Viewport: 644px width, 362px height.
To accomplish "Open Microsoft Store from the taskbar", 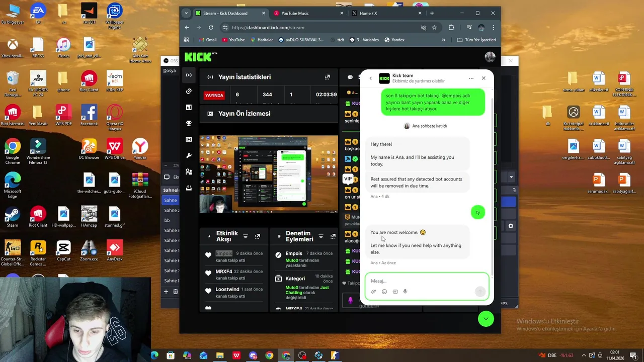I will 171,355.
